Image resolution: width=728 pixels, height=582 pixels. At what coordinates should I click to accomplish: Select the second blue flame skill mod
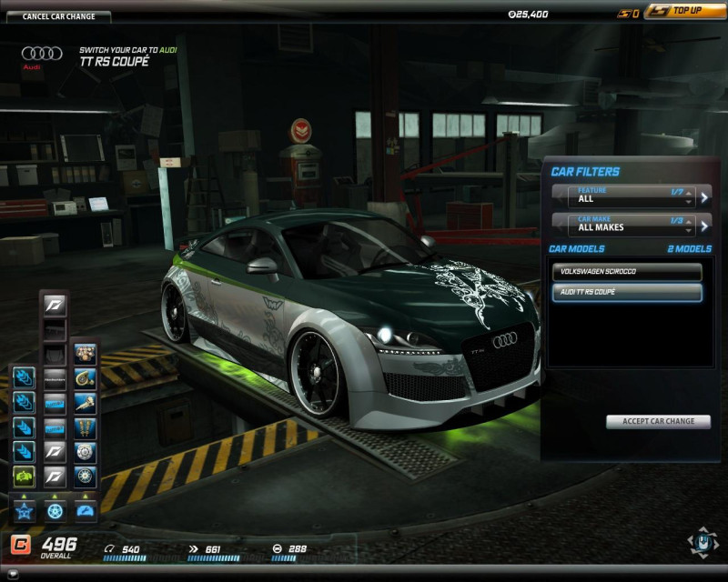[25, 402]
